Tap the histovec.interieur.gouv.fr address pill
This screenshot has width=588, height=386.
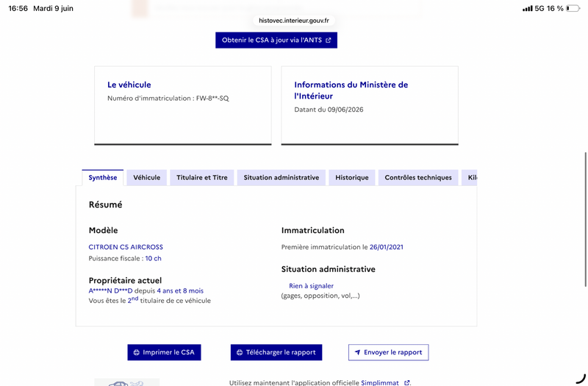[294, 21]
